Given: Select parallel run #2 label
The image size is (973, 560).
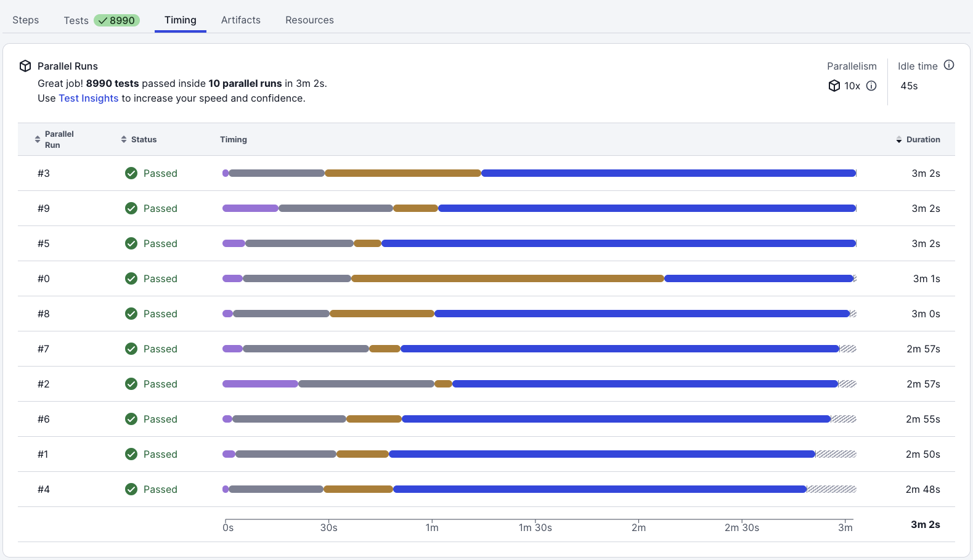Looking at the screenshot, I should pyautogui.click(x=44, y=384).
